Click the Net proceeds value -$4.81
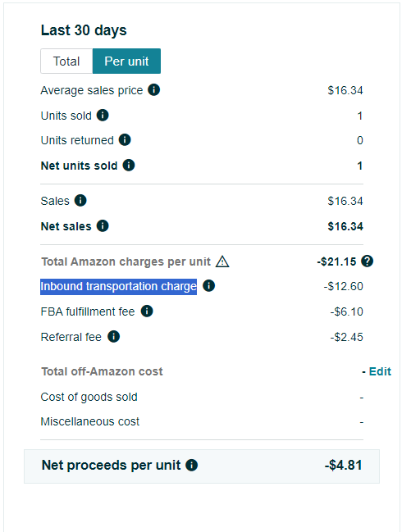The height and width of the screenshot is (532, 411). [x=344, y=465]
